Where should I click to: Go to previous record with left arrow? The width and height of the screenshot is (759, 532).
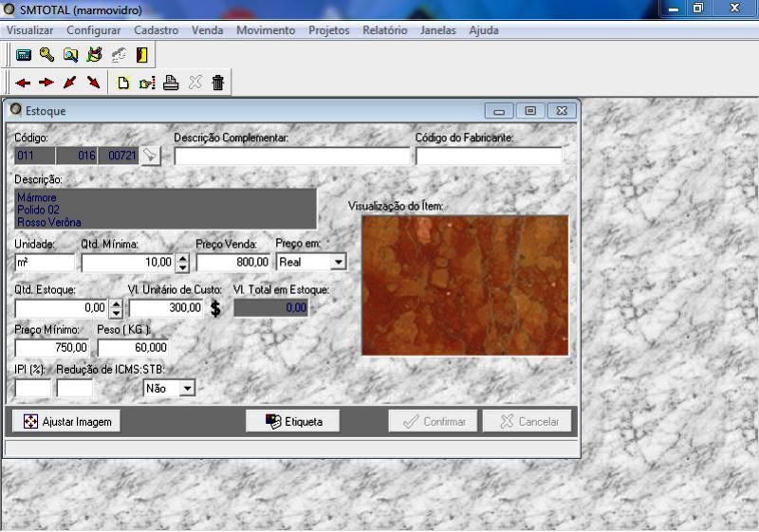[23, 83]
